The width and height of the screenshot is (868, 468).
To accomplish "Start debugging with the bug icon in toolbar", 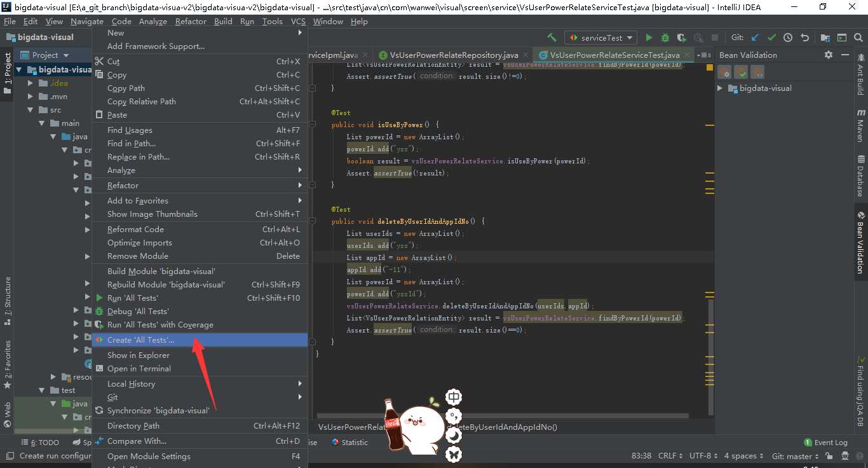I will [x=665, y=38].
